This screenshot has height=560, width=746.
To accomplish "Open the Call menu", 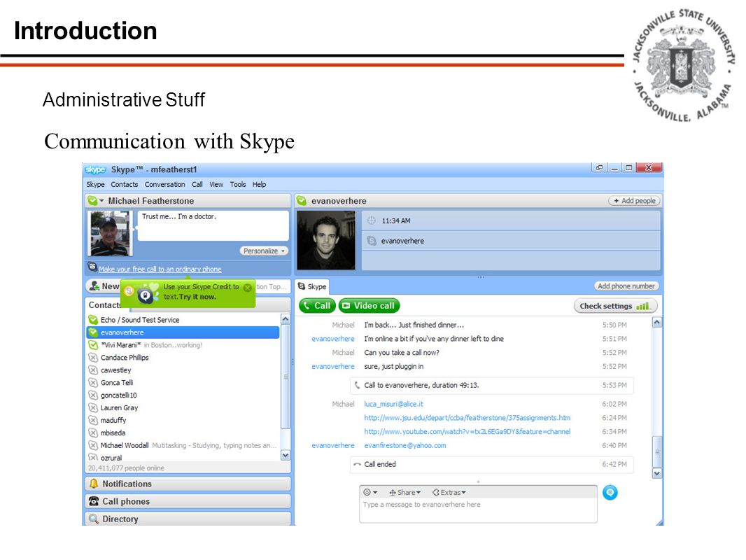I will [197, 185].
